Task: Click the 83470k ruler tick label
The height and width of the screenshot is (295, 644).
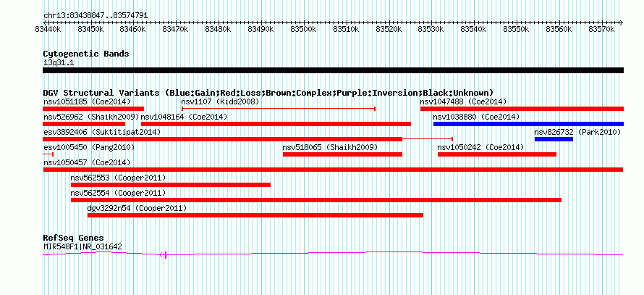Action: click(x=175, y=29)
